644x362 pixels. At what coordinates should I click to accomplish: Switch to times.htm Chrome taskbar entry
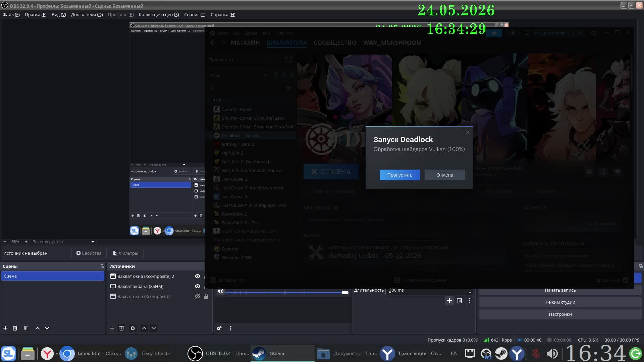tap(91, 353)
